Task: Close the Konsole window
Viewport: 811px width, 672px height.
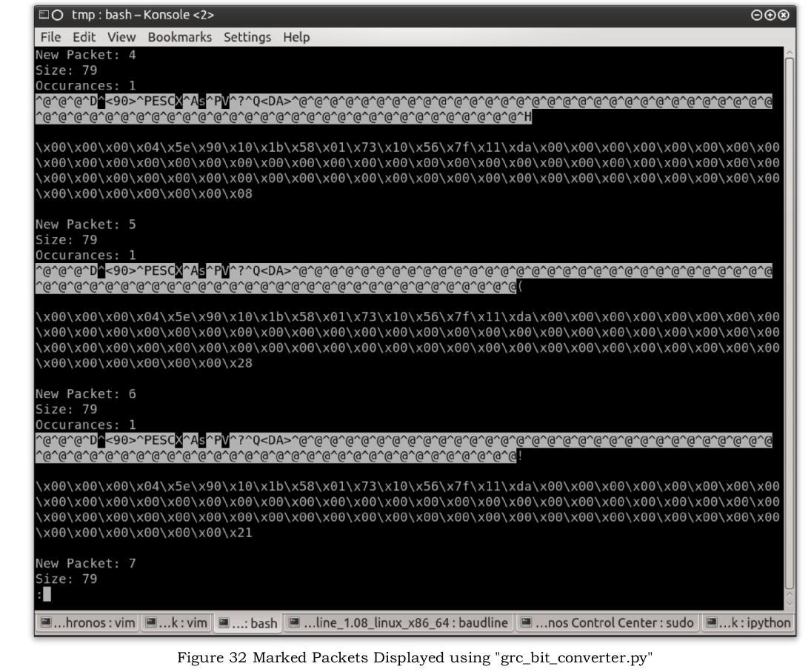Action: 784,15
